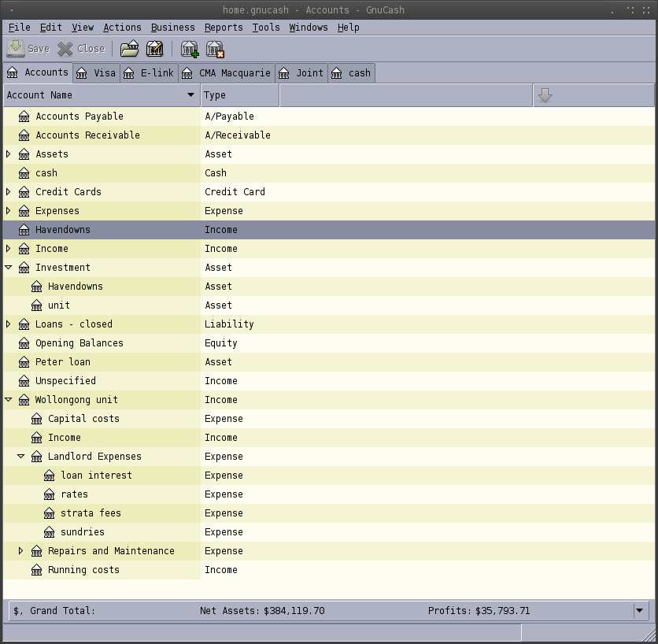This screenshot has width=658, height=644.
Task: Click the Edit Account pencil icon
Action: click(155, 49)
